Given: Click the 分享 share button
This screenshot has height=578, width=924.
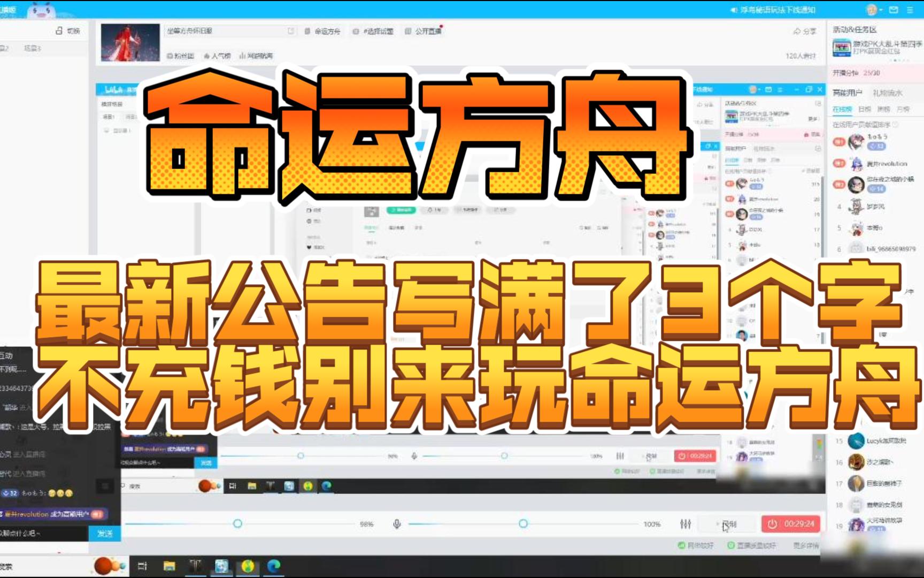Looking at the screenshot, I should pyautogui.click(x=805, y=32).
